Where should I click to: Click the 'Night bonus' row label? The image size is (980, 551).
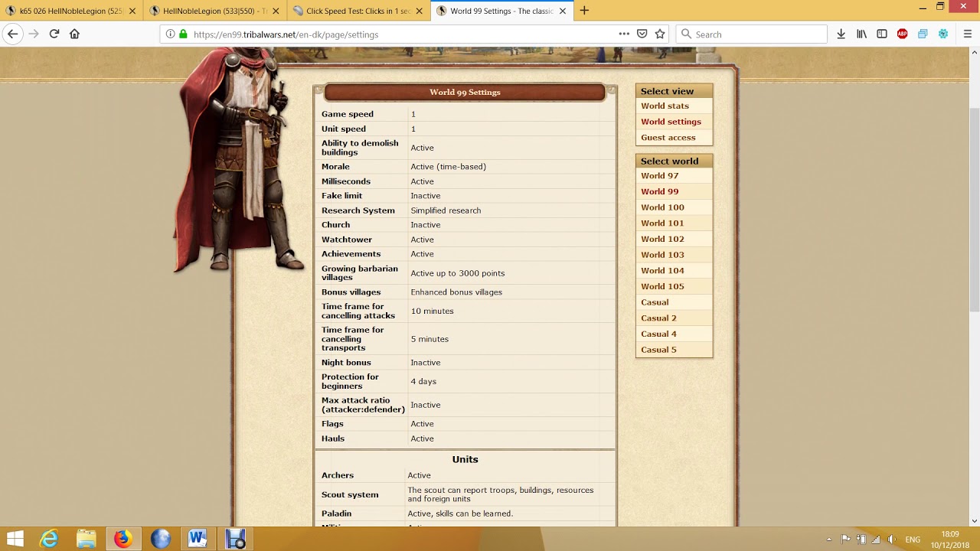tap(346, 363)
